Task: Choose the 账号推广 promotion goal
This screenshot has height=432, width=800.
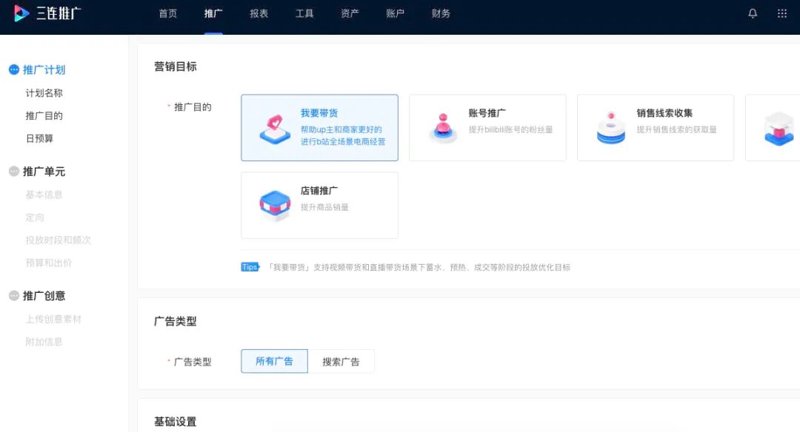Action: point(487,128)
